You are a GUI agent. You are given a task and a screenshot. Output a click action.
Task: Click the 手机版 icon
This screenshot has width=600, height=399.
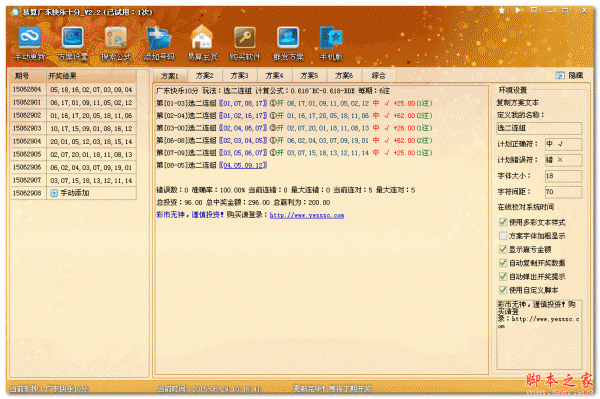tap(331, 38)
